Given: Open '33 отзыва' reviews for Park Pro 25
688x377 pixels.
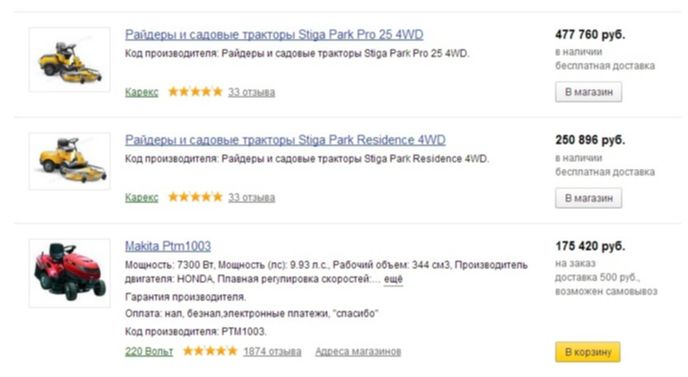Looking at the screenshot, I should (251, 92).
